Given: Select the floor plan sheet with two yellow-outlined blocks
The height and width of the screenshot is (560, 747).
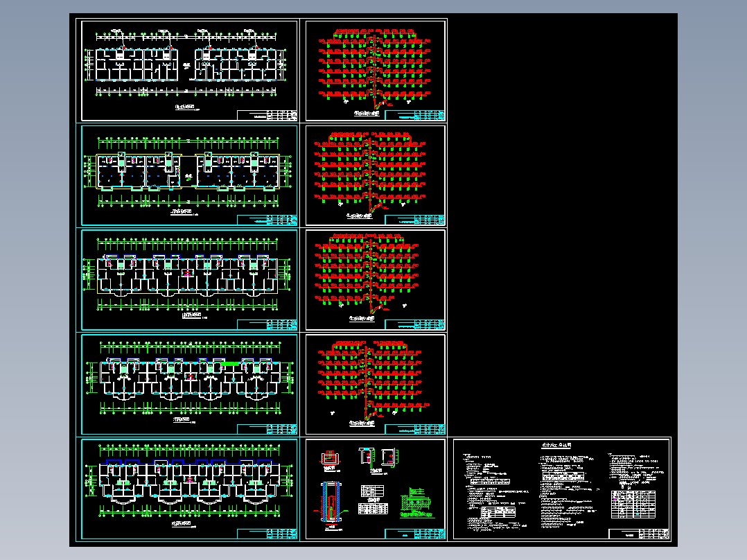Looking at the screenshot, I should click(189, 175).
